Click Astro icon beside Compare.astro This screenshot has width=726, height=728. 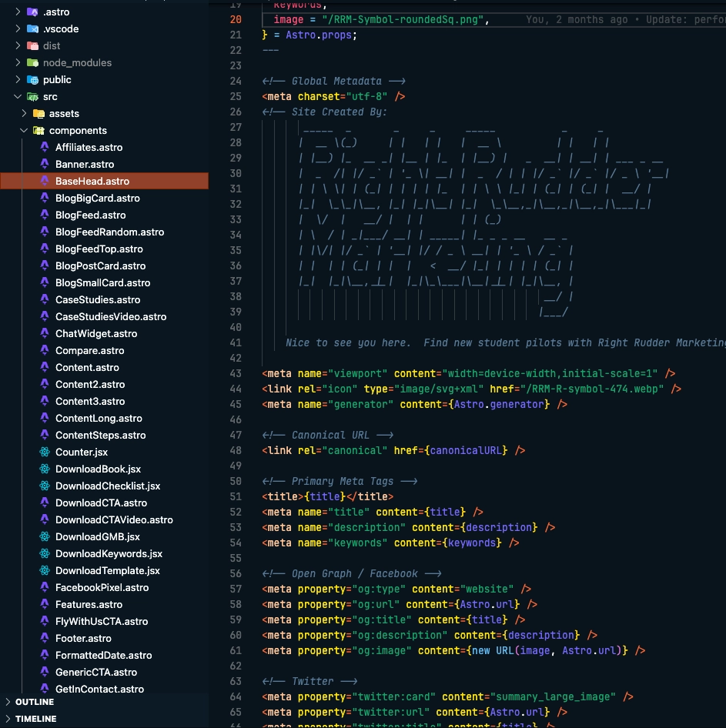pos(45,349)
